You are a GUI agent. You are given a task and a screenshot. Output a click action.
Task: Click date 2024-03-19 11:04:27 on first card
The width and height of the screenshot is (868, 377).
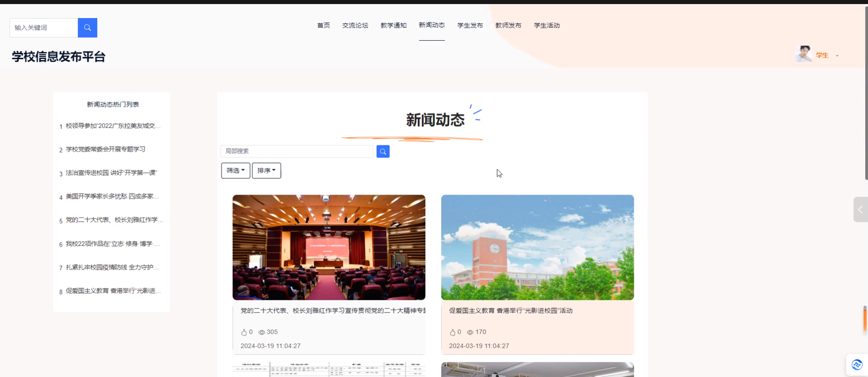click(270, 346)
